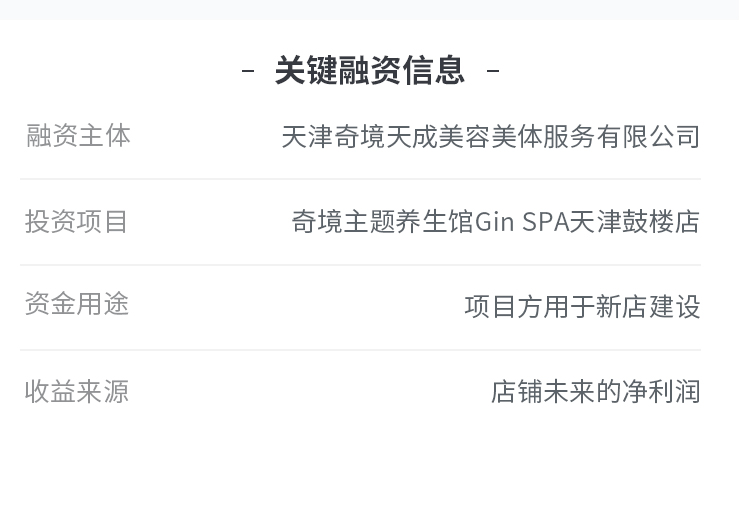Screen dimensions: 740x522
Task: Select the 投资项目 label
Action: [x=76, y=221]
